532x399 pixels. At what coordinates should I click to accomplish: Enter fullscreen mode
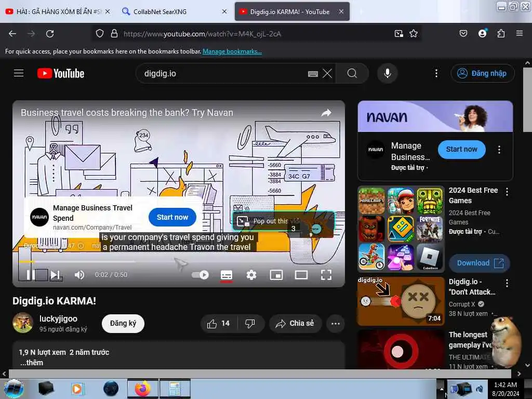pyautogui.click(x=326, y=275)
